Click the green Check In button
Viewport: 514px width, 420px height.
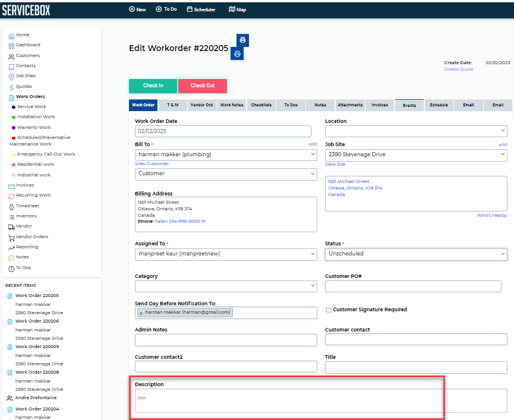(x=153, y=86)
